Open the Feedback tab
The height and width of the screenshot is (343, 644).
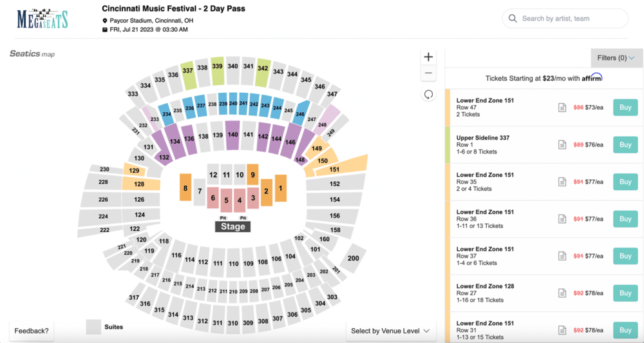[32, 331]
